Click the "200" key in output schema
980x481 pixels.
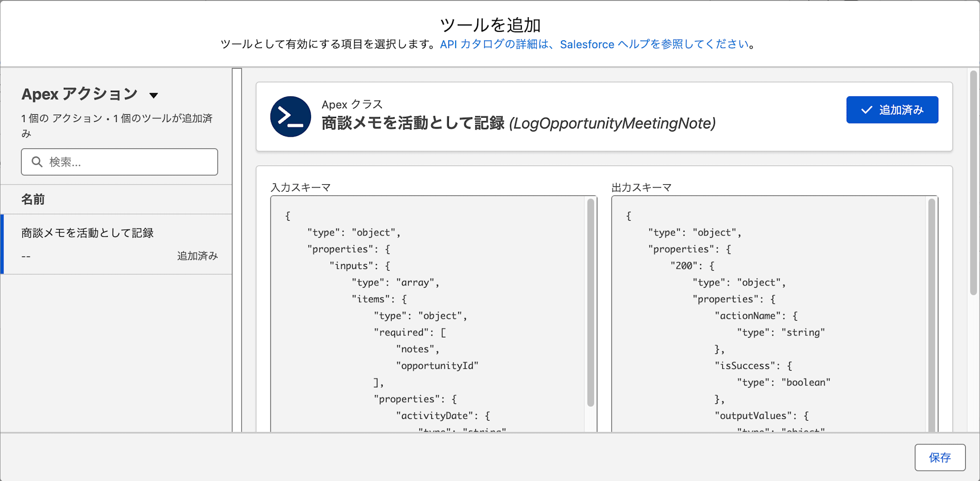(x=684, y=266)
